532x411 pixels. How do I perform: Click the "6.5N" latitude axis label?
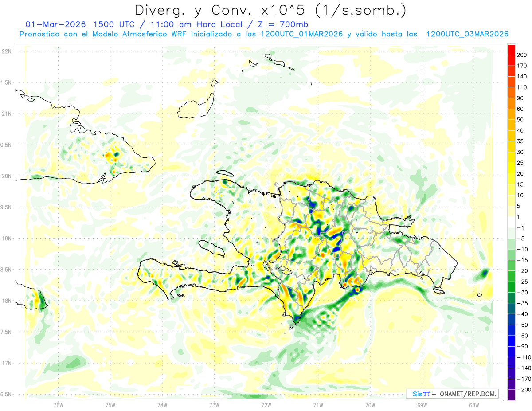(6, 395)
